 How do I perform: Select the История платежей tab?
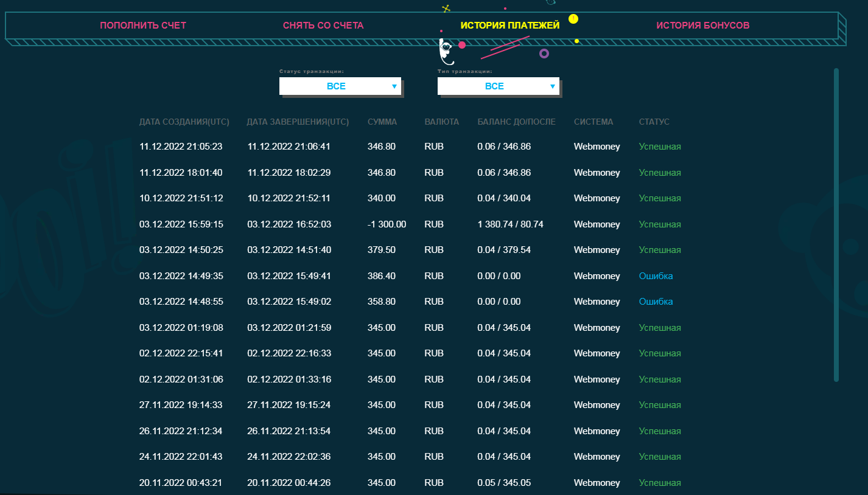coord(509,26)
